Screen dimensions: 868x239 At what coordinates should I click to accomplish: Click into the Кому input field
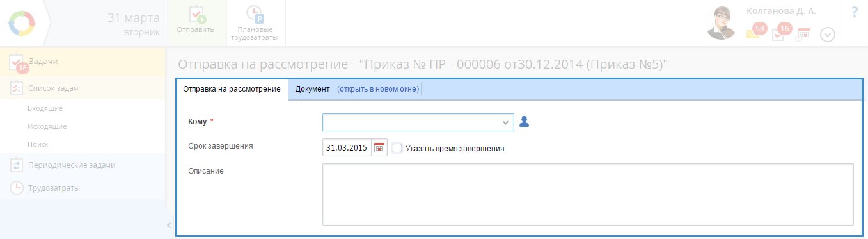click(x=410, y=122)
